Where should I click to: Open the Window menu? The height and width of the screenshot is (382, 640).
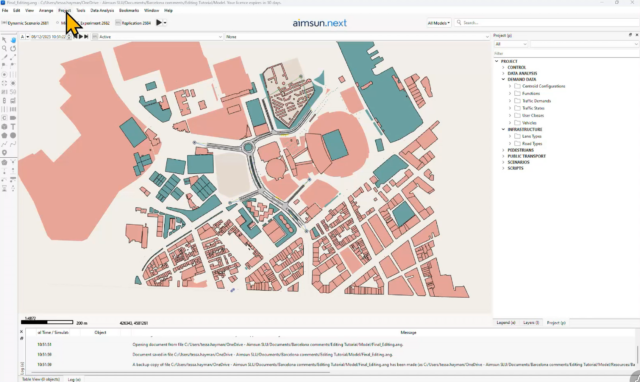coord(151,11)
